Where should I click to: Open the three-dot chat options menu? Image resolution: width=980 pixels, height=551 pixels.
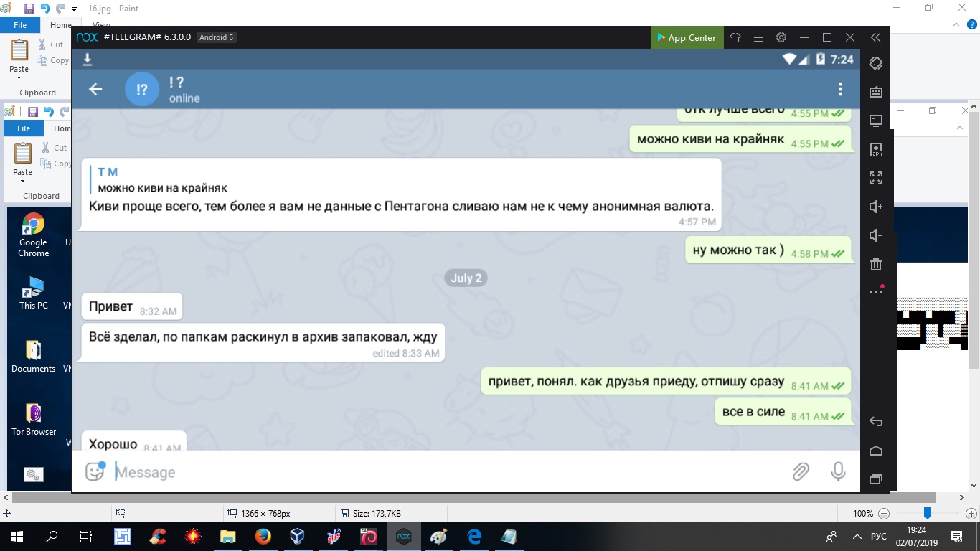point(840,89)
